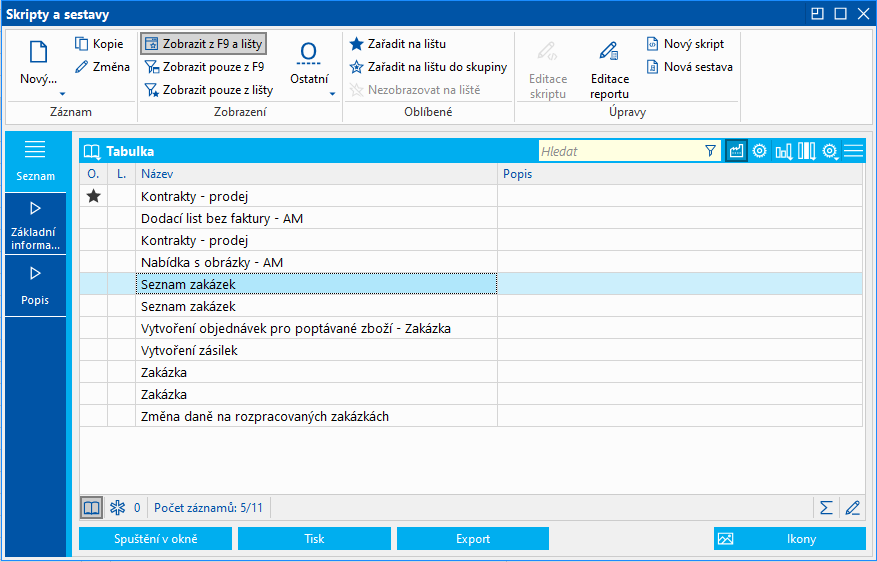Select row Vytvoření zásilek
The width and height of the screenshot is (877, 562).
tap(470, 350)
